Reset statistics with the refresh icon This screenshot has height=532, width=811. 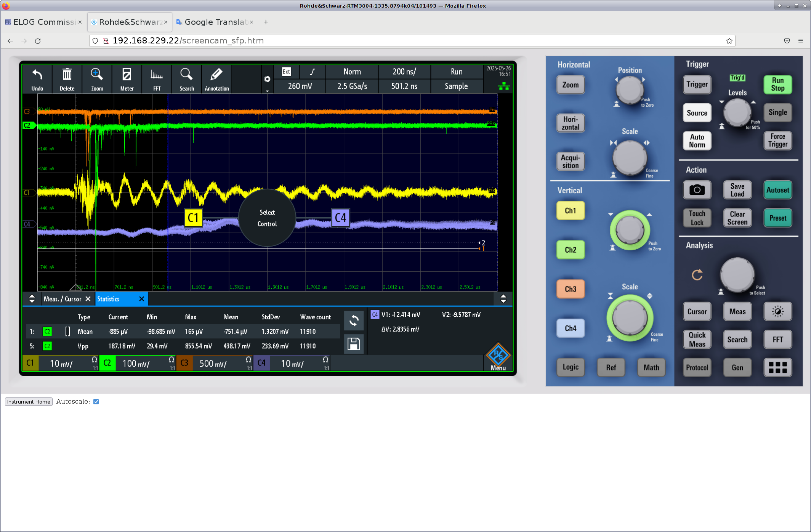click(x=353, y=320)
